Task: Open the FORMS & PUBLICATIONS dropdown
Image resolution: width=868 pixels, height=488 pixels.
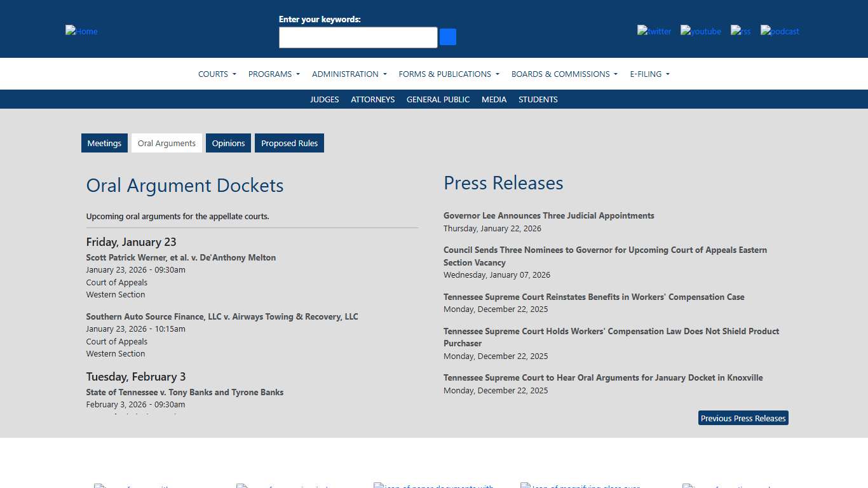Action: pyautogui.click(x=449, y=74)
